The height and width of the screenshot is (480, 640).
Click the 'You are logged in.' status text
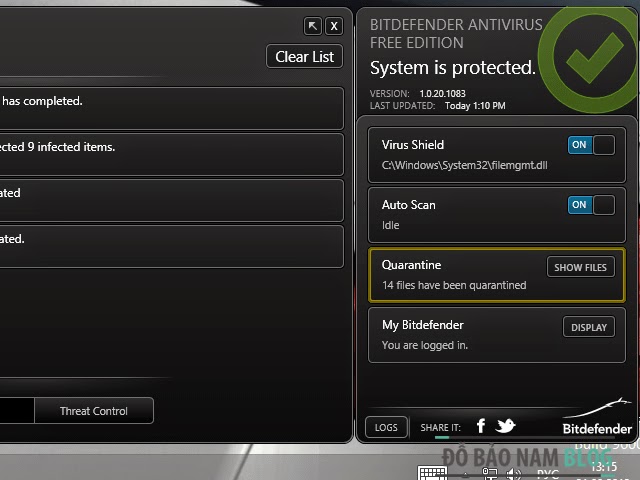(425, 345)
